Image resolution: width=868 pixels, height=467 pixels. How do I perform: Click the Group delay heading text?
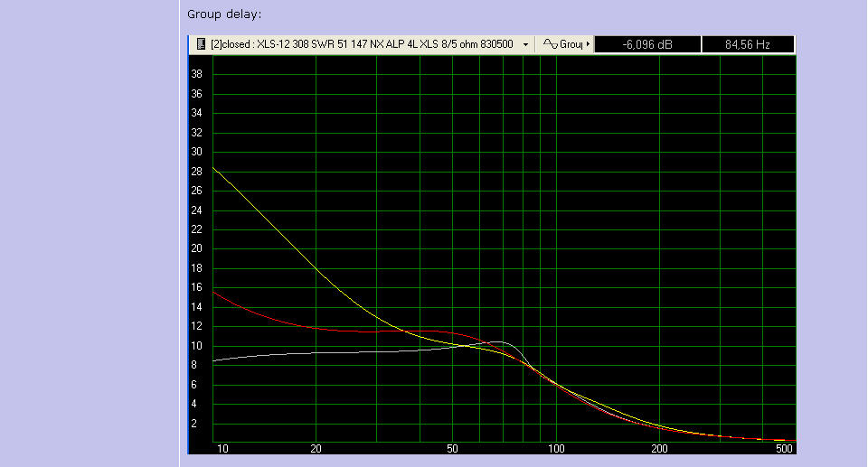[x=224, y=14]
